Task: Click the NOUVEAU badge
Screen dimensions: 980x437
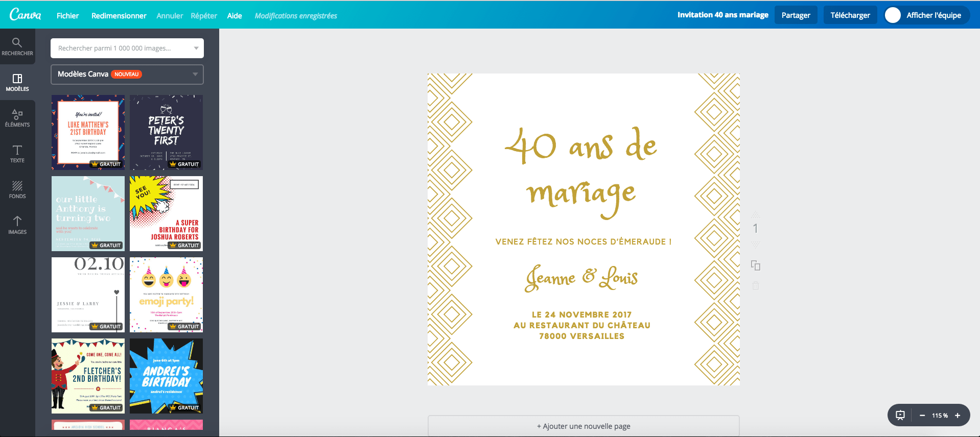Action: 126,75
